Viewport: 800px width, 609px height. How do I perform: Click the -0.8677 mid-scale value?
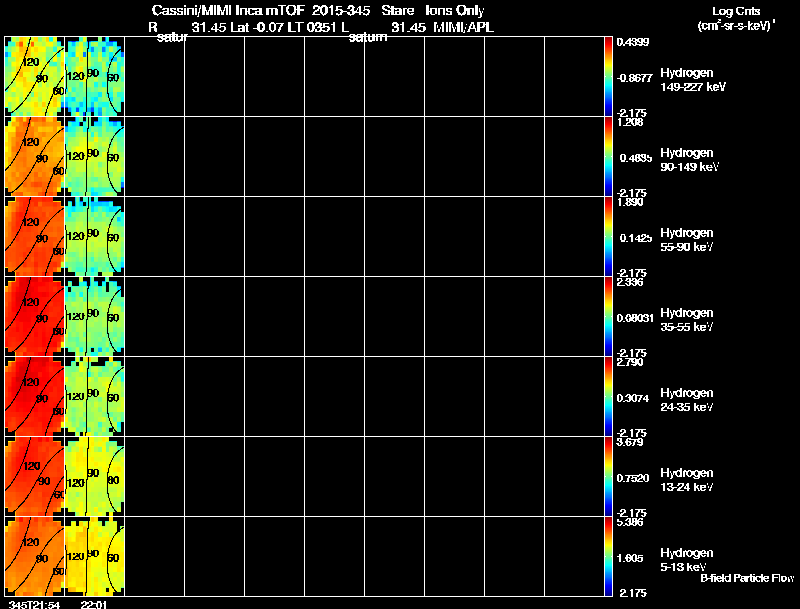(635, 78)
